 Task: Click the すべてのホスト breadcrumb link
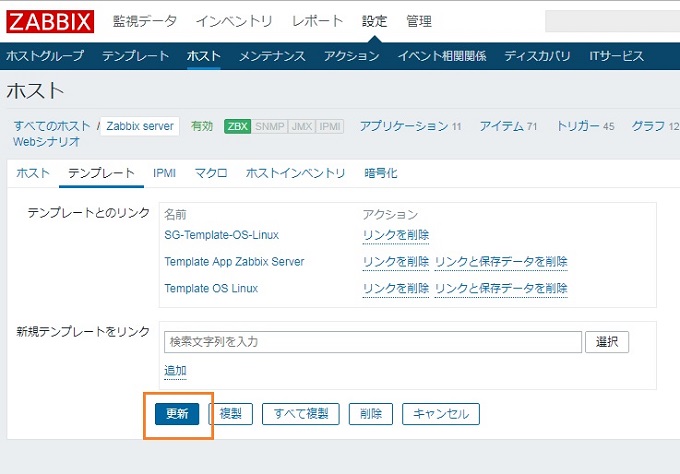coord(52,126)
